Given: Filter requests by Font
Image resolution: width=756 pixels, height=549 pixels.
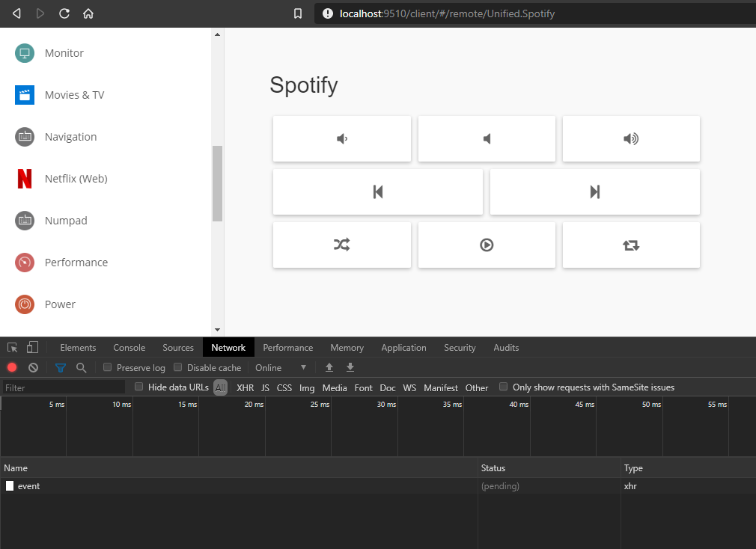Looking at the screenshot, I should 364,387.
